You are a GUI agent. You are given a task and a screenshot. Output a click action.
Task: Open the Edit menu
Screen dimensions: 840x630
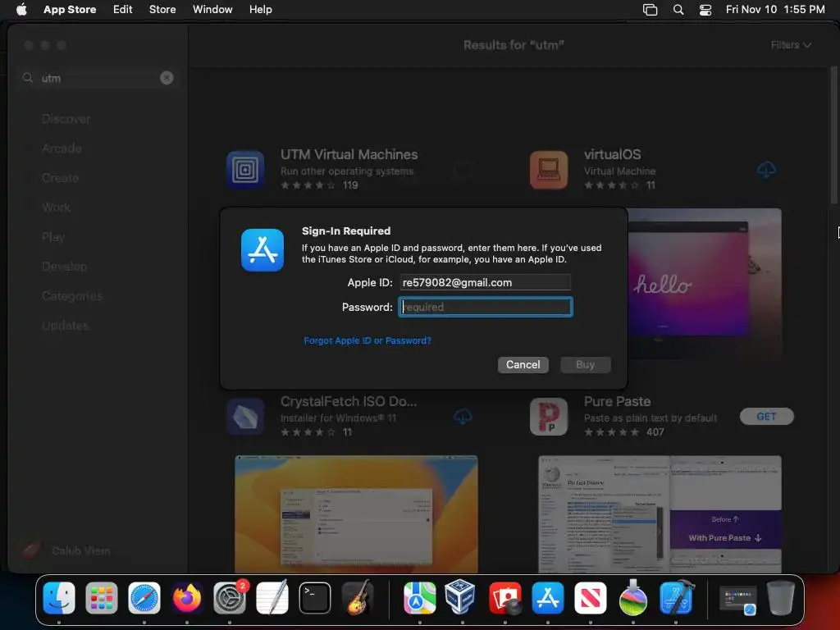coord(123,9)
